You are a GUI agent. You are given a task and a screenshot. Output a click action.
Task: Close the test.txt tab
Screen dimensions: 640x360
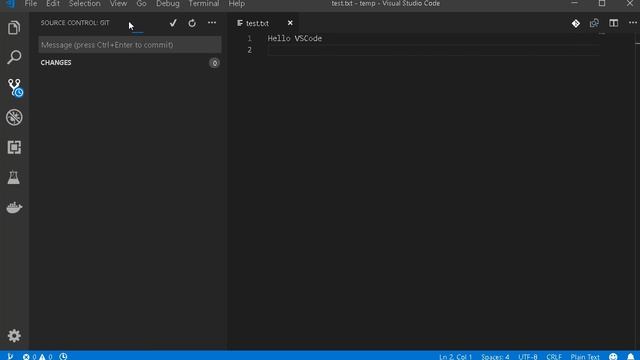[290, 23]
